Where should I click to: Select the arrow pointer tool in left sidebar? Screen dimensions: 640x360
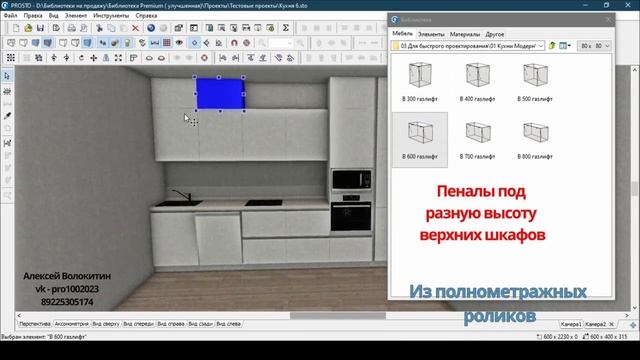(7, 76)
